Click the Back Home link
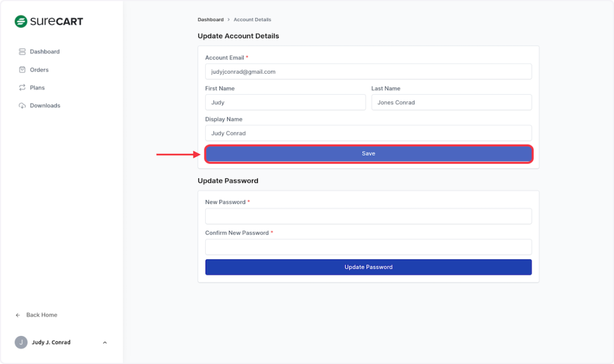The height and width of the screenshot is (364, 614). click(x=41, y=315)
